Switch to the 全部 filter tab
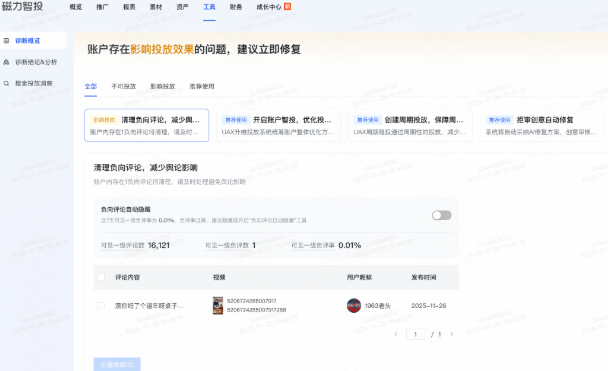This screenshot has width=608, height=371. [91, 86]
